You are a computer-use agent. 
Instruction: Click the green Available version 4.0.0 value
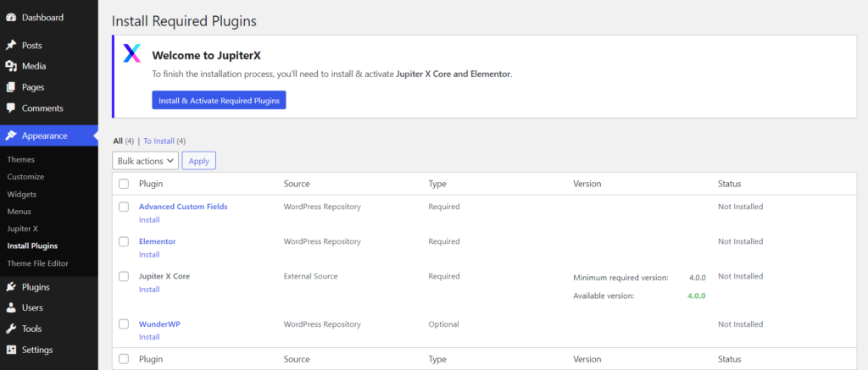pos(697,295)
